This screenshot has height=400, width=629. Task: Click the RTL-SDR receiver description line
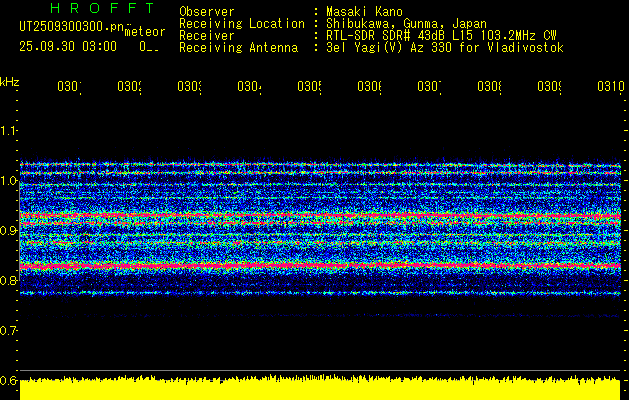coord(441,36)
